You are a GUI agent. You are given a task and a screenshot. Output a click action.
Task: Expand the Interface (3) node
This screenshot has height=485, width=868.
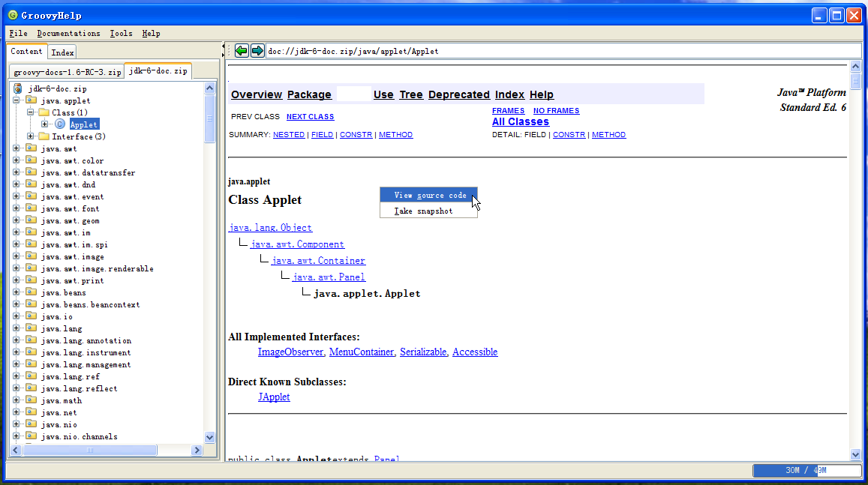(x=31, y=136)
